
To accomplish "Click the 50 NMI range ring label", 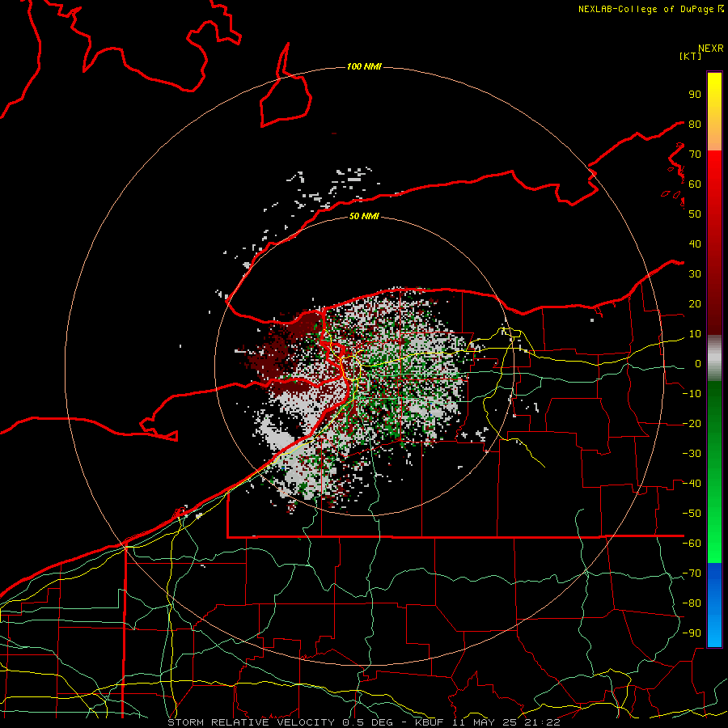I will pos(364,216).
